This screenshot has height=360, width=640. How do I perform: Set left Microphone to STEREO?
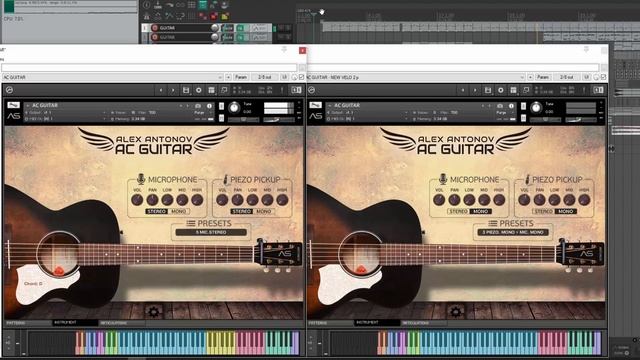click(157, 211)
